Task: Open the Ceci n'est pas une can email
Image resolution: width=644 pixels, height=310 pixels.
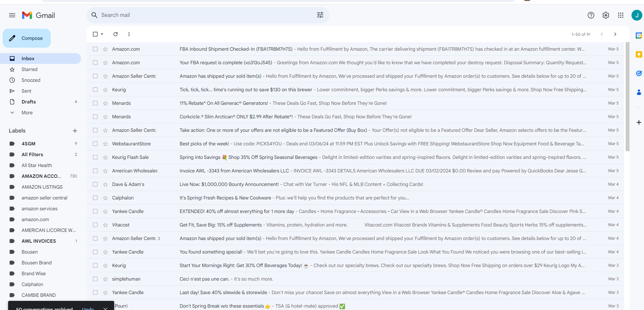Action: pos(355,279)
